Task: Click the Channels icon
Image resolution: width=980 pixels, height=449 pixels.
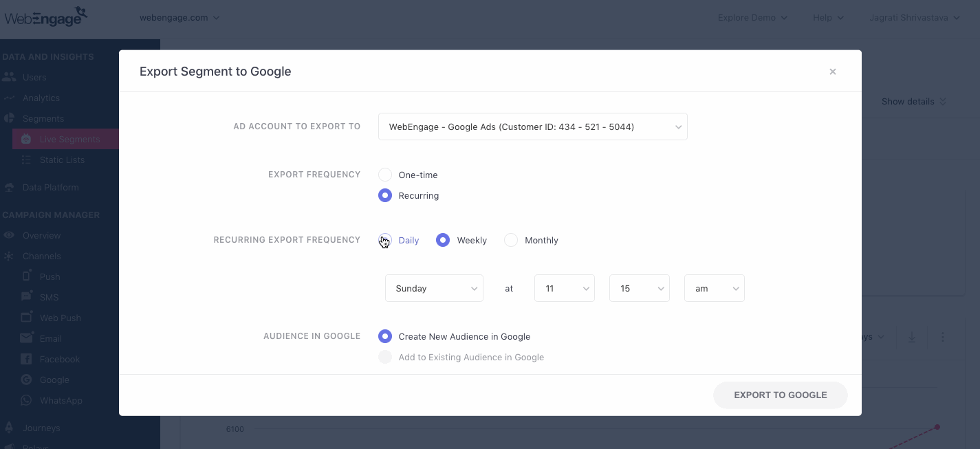Action: pyautogui.click(x=9, y=256)
